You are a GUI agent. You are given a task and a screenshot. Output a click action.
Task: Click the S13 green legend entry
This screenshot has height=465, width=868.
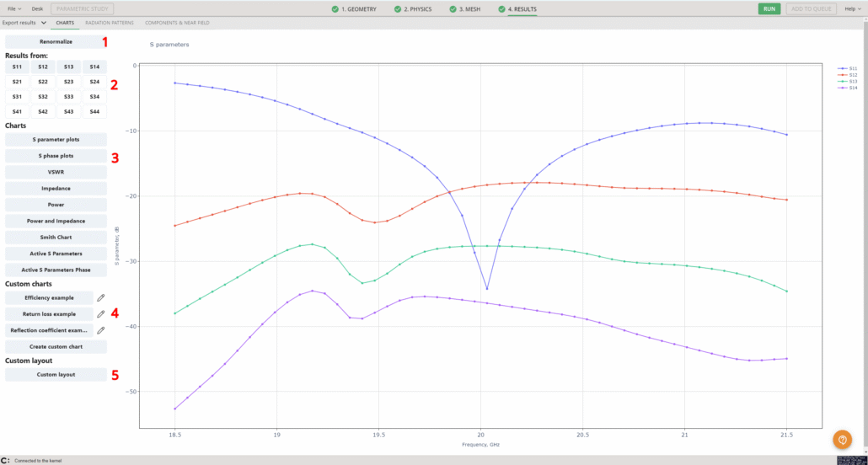tap(848, 81)
